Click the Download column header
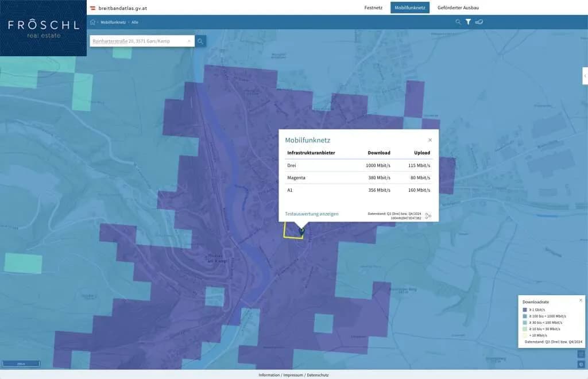The image size is (588, 379). (379, 153)
